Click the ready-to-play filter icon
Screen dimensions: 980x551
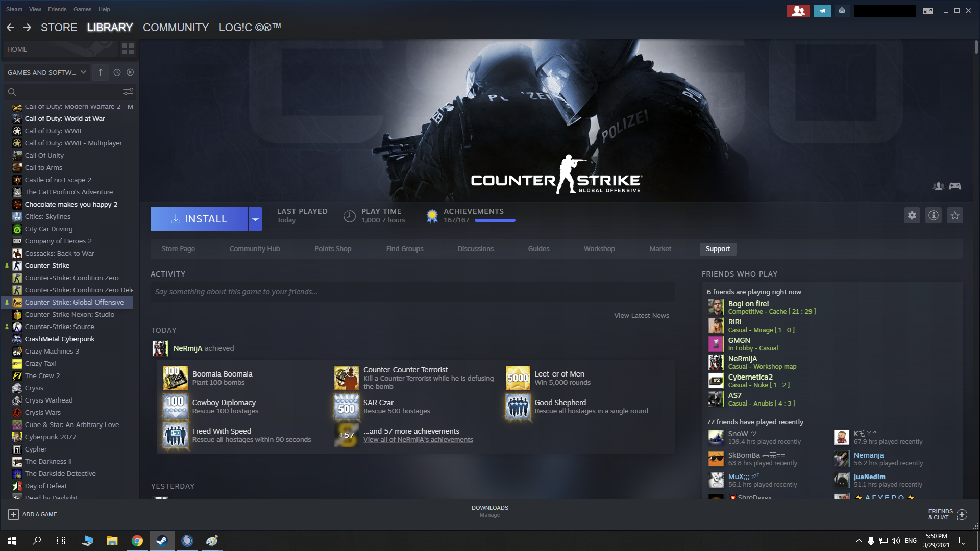coord(131,72)
